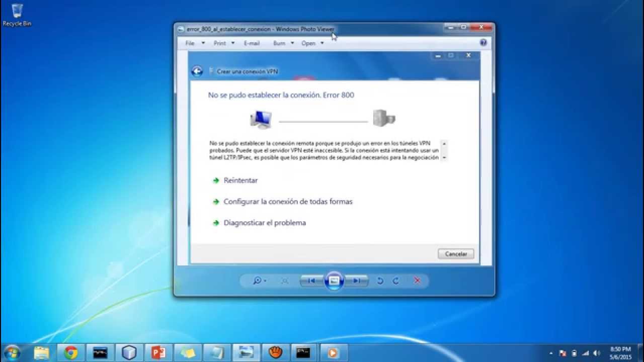Click the tilted paper taskbar icon
The height and width of the screenshot is (362, 644).
coord(217,352)
